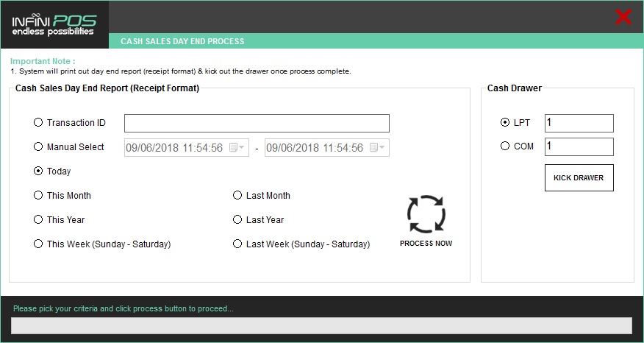The height and width of the screenshot is (343, 644).
Task: Pick Last Week (Sunday - Saturday)
Action: (x=237, y=244)
